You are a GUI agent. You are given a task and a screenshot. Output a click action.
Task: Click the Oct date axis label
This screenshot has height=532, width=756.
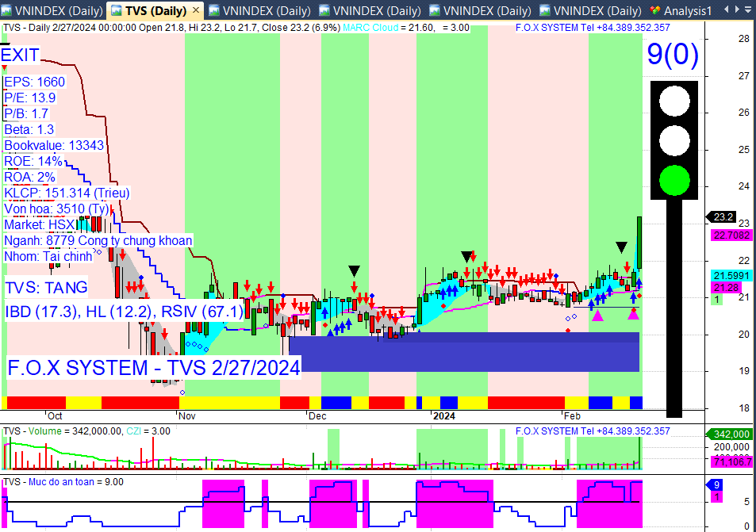click(55, 416)
